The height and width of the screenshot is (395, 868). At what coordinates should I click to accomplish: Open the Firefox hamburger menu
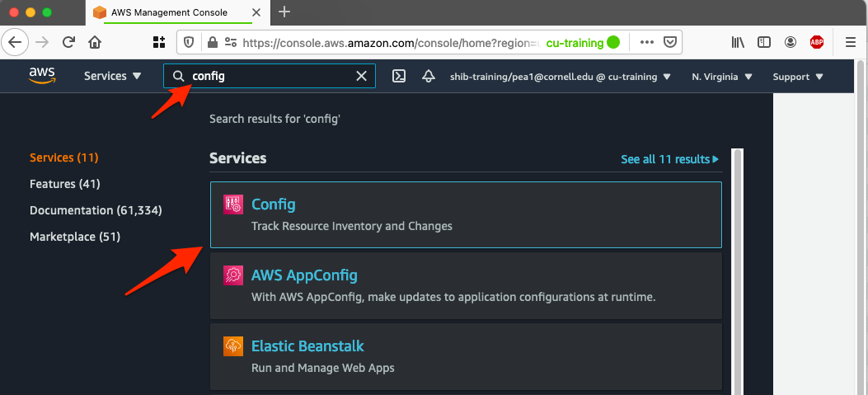click(851, 42)
